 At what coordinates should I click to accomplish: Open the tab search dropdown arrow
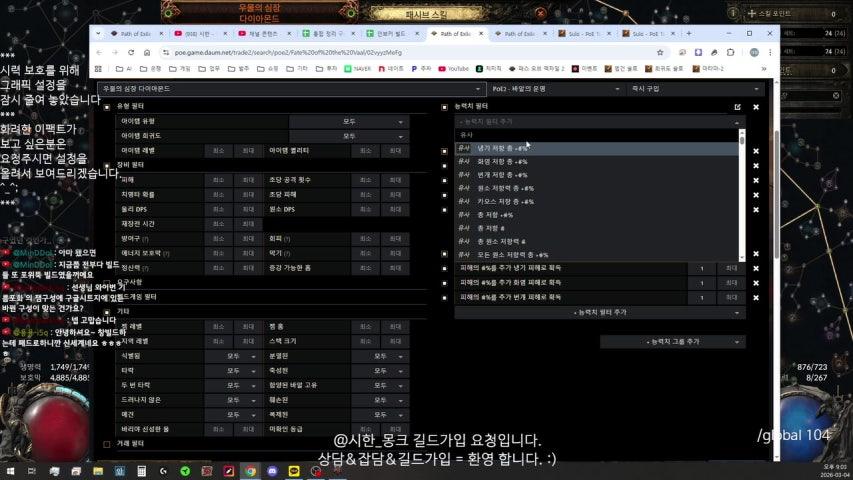[x=98, y=33]
